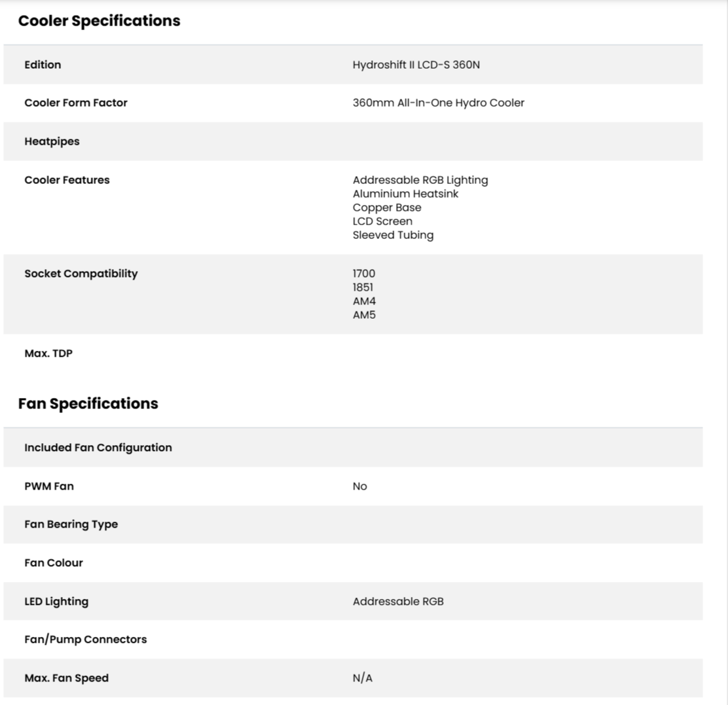
Task: Click the Cooler Specifications heading
Action: pos(99,21)
